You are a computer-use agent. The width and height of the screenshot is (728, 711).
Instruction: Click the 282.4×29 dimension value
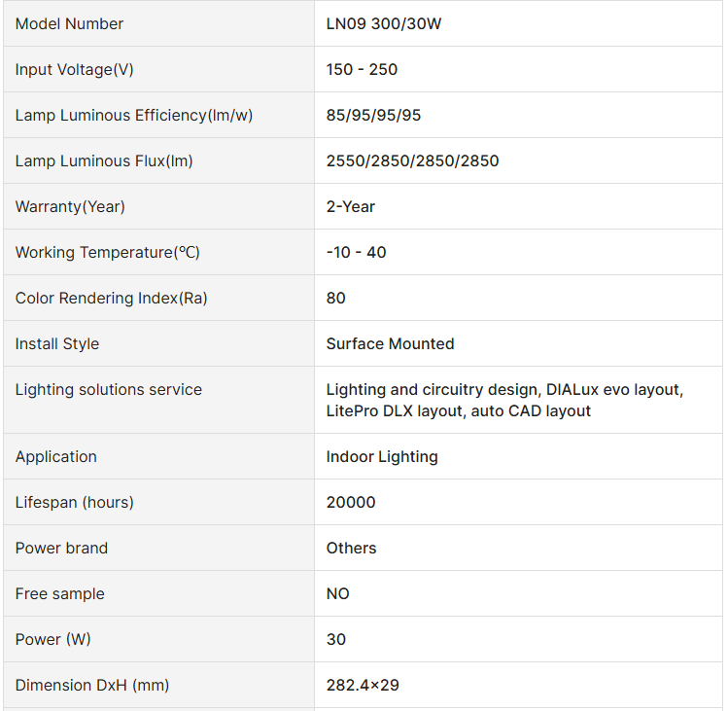(363, 685)
